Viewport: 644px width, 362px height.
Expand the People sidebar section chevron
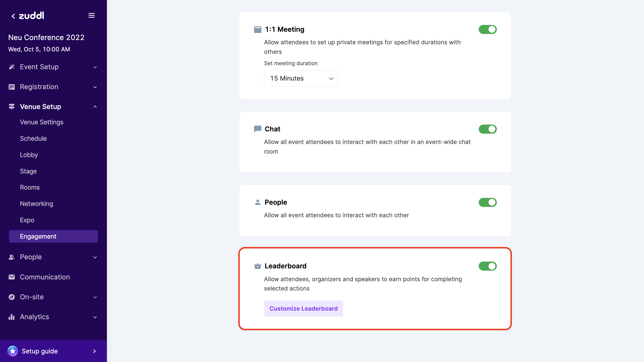point(95,257)
